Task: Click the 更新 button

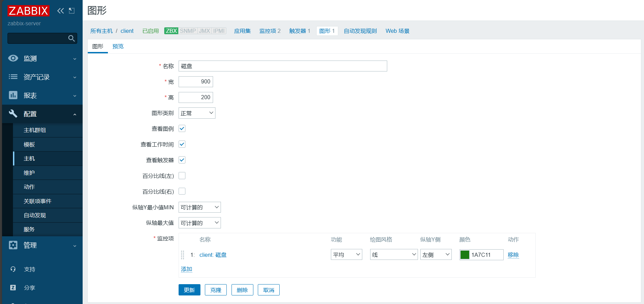Action: click(x=190, y=290)
